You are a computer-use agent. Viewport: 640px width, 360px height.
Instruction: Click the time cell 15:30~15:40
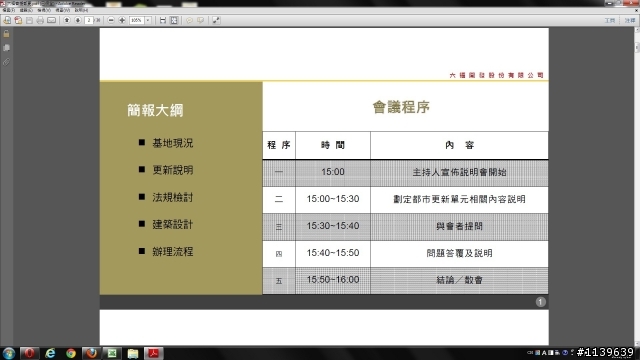(x=333, y=226)
